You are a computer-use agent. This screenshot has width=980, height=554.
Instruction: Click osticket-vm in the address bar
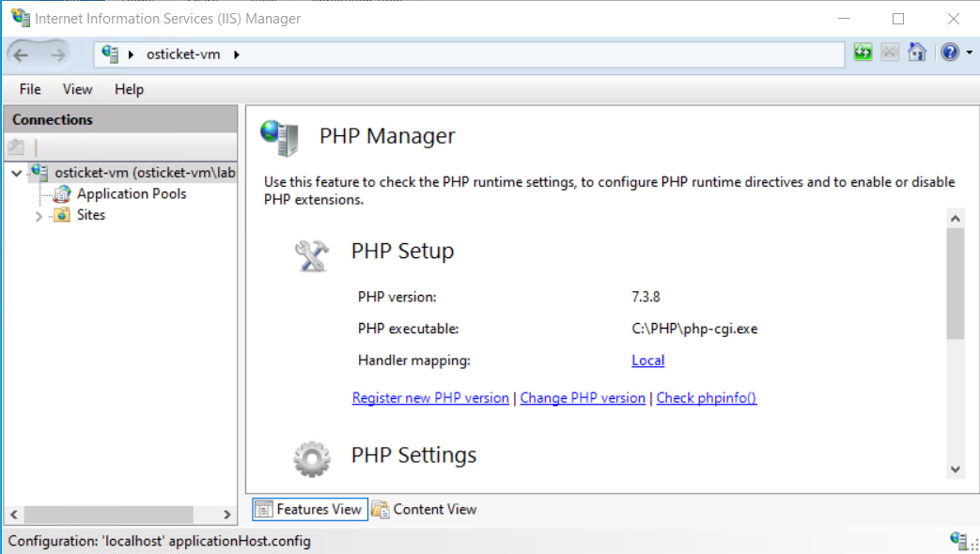coord(183,54)
